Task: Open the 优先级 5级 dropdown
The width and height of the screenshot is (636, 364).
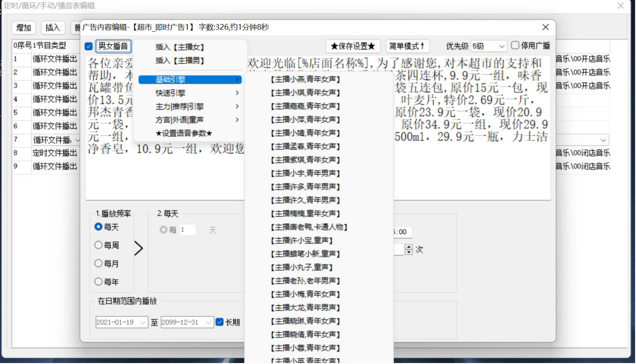Action: (489, 47)
